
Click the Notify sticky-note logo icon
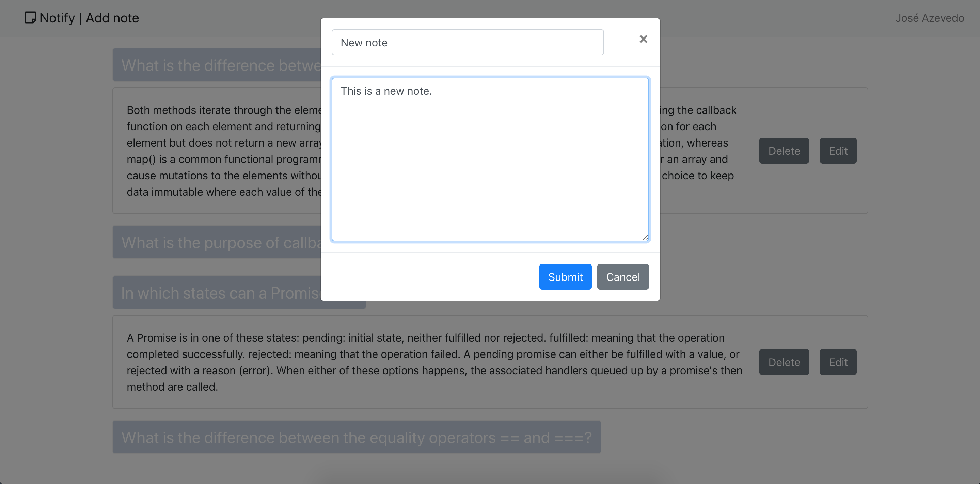click(30, 17)
